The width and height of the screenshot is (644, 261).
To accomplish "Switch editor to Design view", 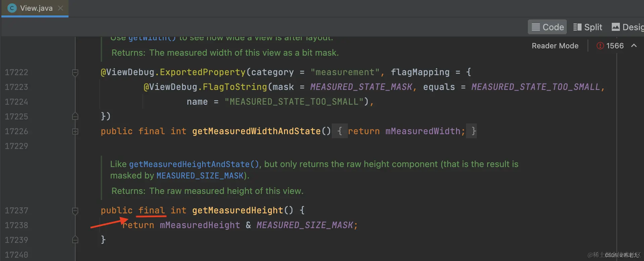I will (x=627, y=27).
